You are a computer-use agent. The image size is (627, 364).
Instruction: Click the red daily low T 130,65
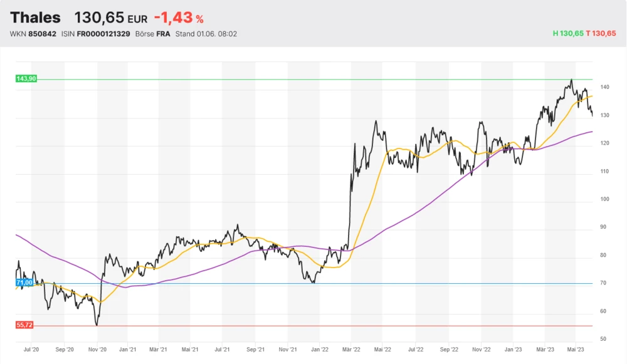pos(601,34)
